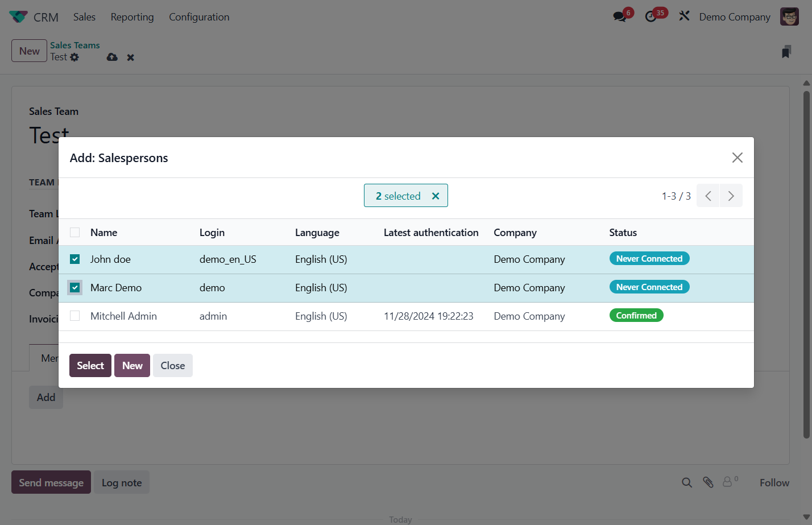Screen dimensions: 812x525
Task: Click the New button beside the breadcrumb
Action: [x=29, y=51]
